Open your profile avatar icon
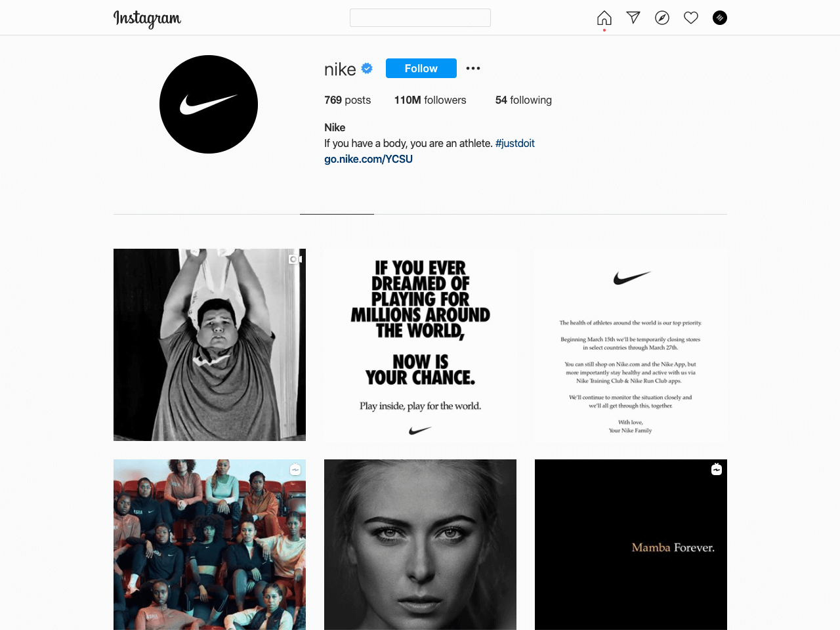The width and height of the screenshot is (840, 630). click(720, 18)
